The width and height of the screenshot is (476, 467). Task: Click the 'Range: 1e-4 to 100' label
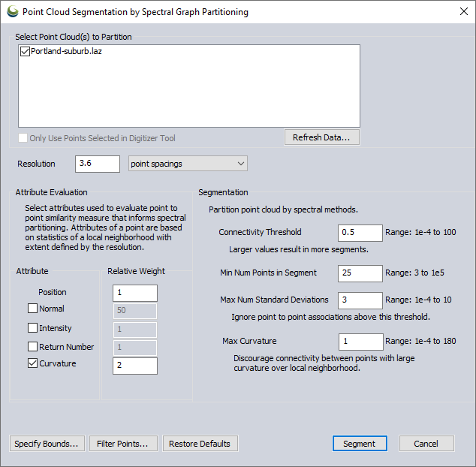click(420, 232)
